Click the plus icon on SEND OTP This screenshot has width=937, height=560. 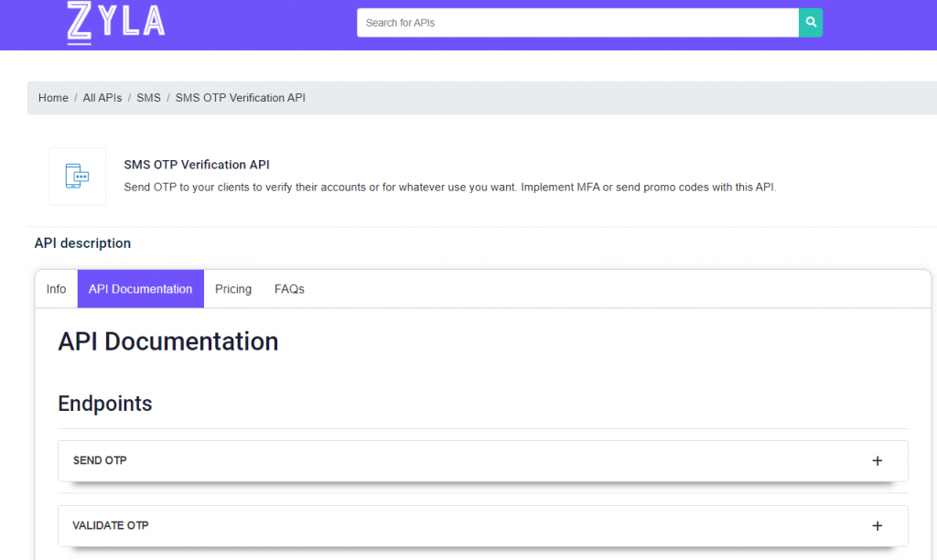pyautogui.click(x=878, y=461)
